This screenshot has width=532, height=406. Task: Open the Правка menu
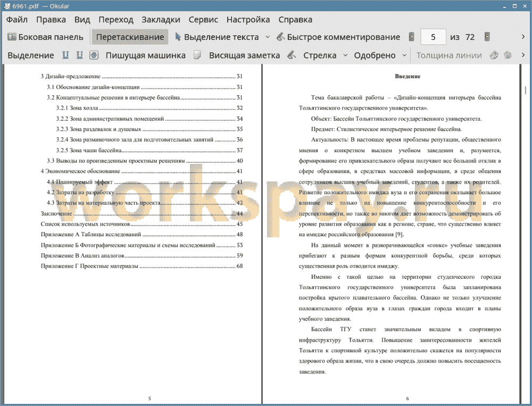[x=51, y=20]
